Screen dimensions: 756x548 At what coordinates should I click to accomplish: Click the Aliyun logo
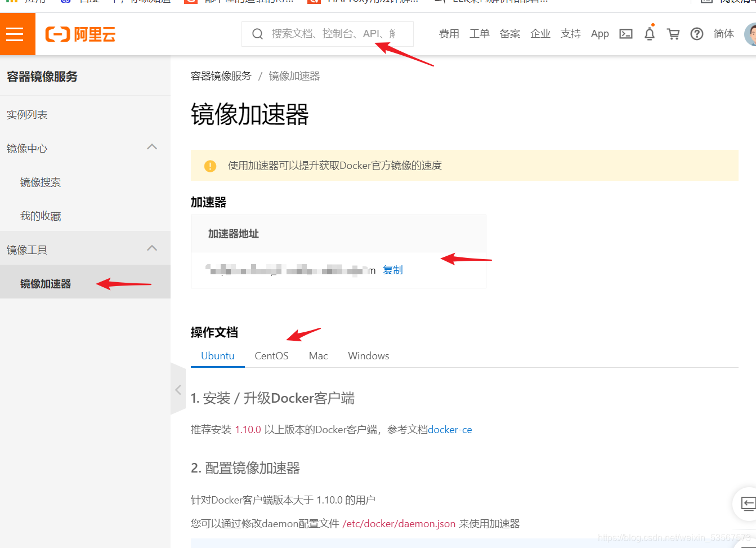80,34
